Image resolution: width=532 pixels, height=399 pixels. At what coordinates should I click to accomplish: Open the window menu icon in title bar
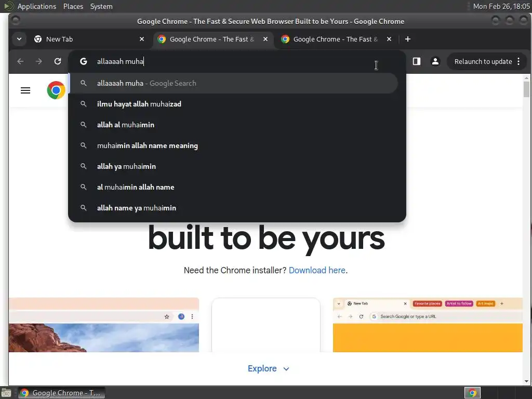click(16, 21)
